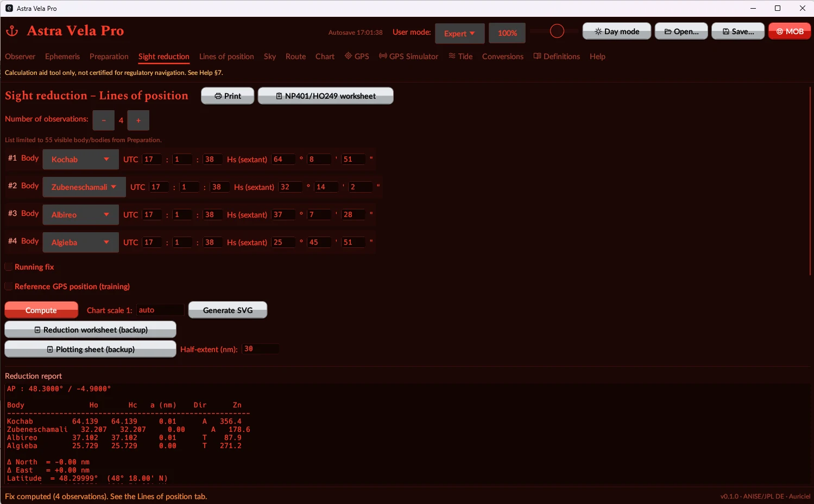Click the Save... button
Image resolution: width=814 pixels, height=504 pixels.
(x=738, y=31)
